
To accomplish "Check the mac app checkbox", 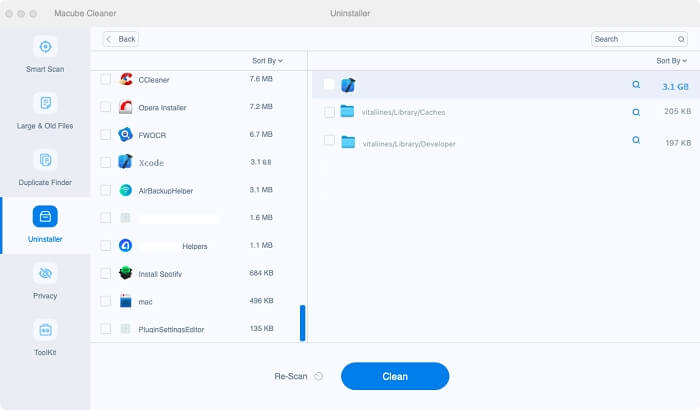I will click(105, 301).
